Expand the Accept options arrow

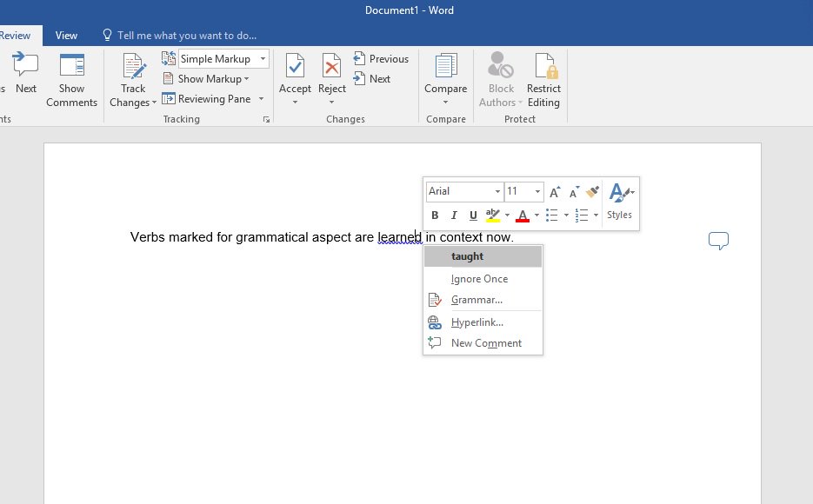295,102
